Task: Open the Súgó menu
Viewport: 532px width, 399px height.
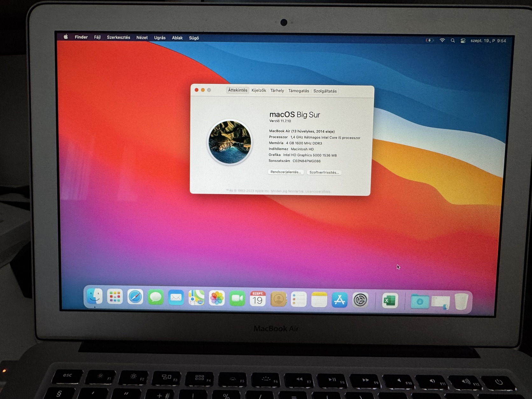Action: click(x=194, y=38)
